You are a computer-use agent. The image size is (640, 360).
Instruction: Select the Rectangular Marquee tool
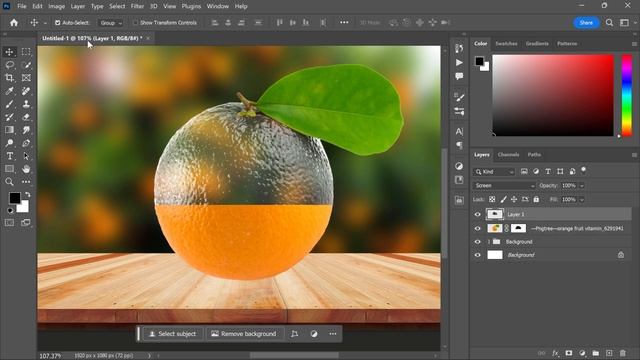pos(26,52)
